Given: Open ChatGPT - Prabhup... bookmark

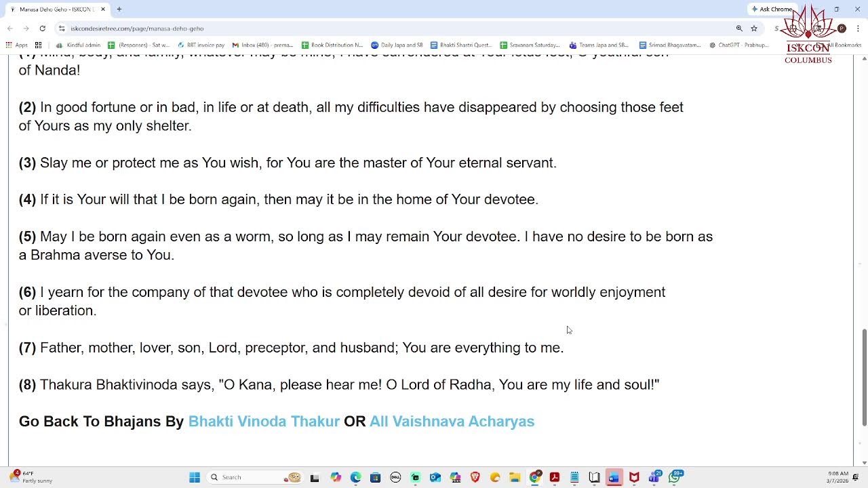Looking at the screenshot, I should pos(739,45).
